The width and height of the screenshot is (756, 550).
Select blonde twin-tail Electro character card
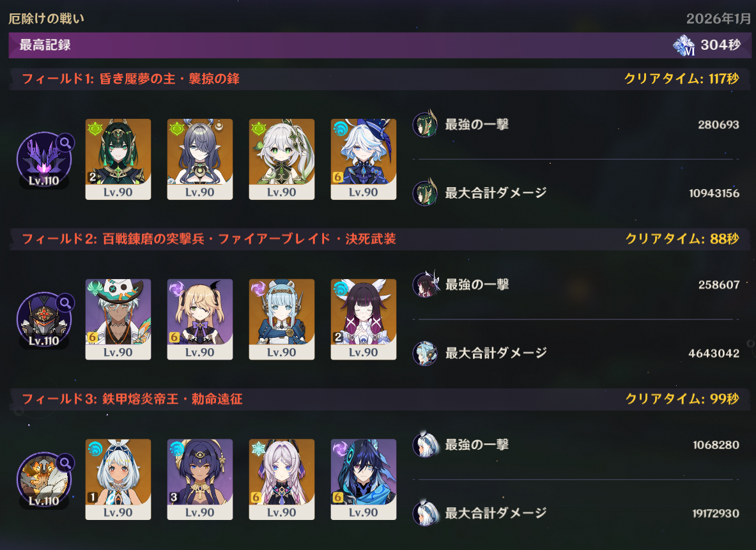(x=200, y=319)
